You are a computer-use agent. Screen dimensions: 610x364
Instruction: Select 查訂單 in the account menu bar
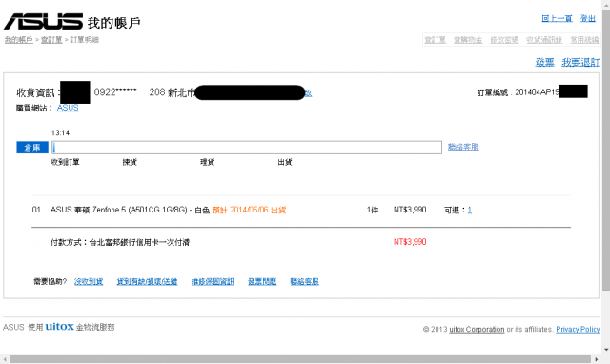pyautogui.click(x=435, y=40)
